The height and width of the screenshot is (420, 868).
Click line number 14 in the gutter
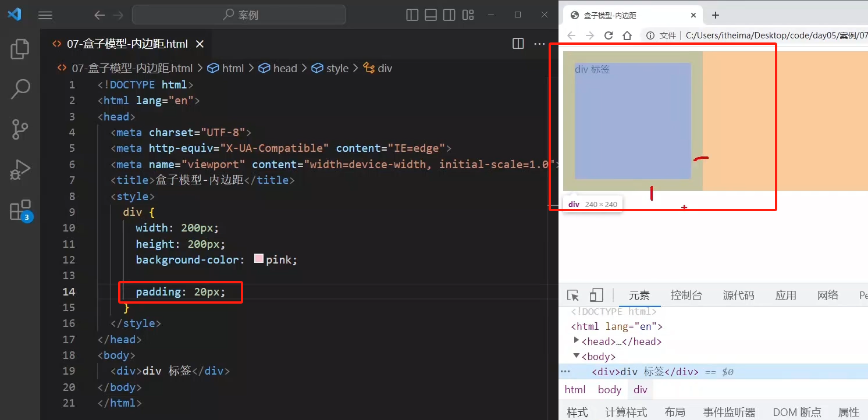point(69,291)
